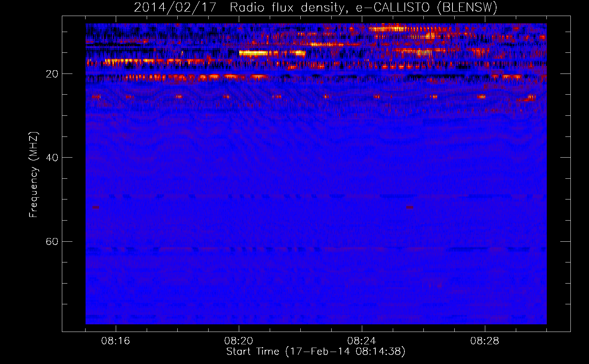The image size is (589, 364).
Task: Click the 'Start Time (17-Feb-14 08:14:38)' label
Action: pos(316,352)
